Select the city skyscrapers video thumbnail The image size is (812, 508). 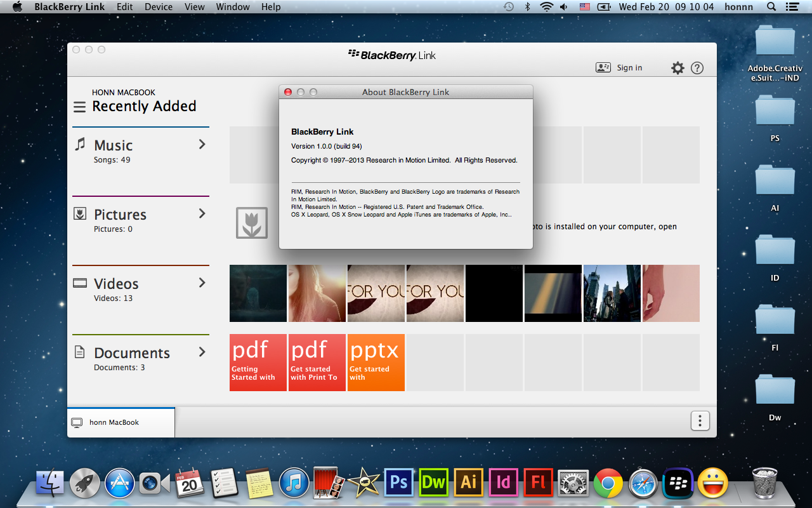tap(612, 293)
